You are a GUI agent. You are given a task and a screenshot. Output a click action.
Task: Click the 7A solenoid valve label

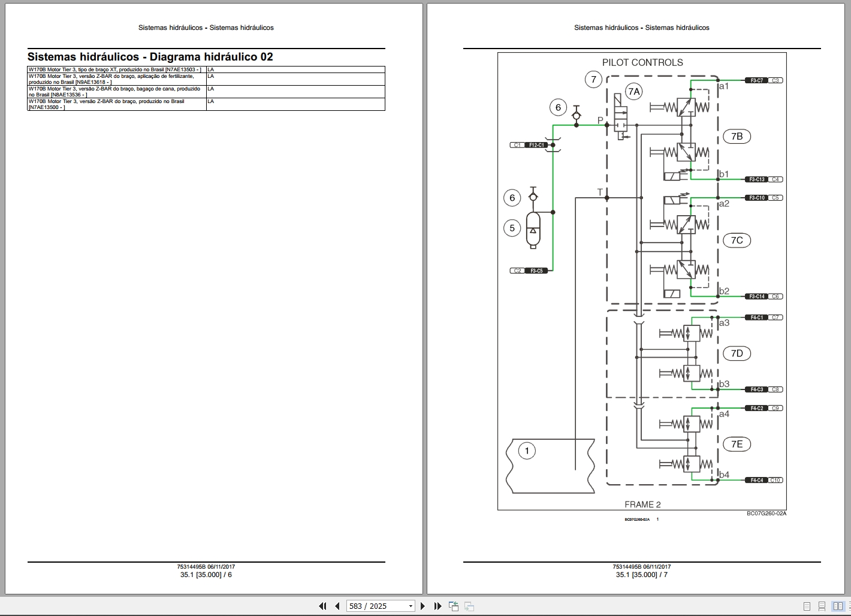click(x=633, y=92)
